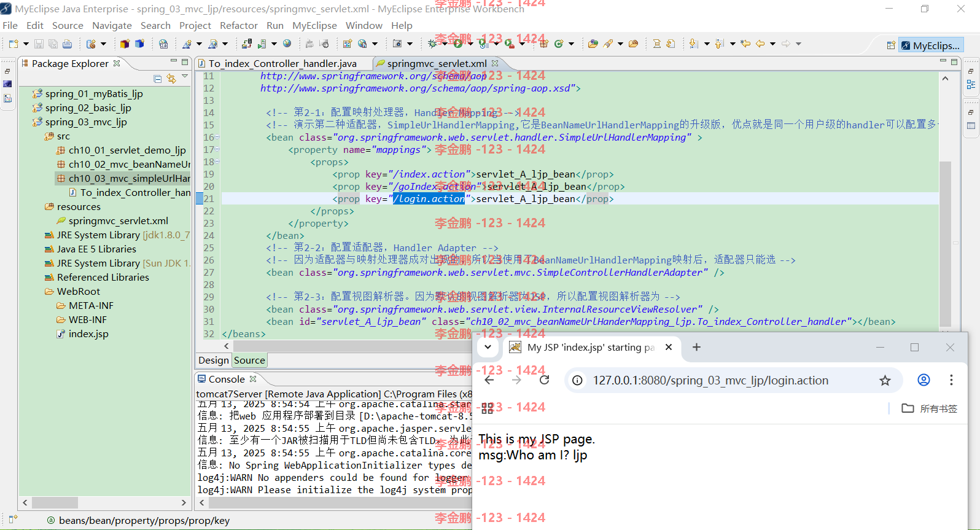This screenshot has width=980, height=530.
Task: Click the Debug bug toolbar icon
Action: pyautogui.click(x=432, y=44)
